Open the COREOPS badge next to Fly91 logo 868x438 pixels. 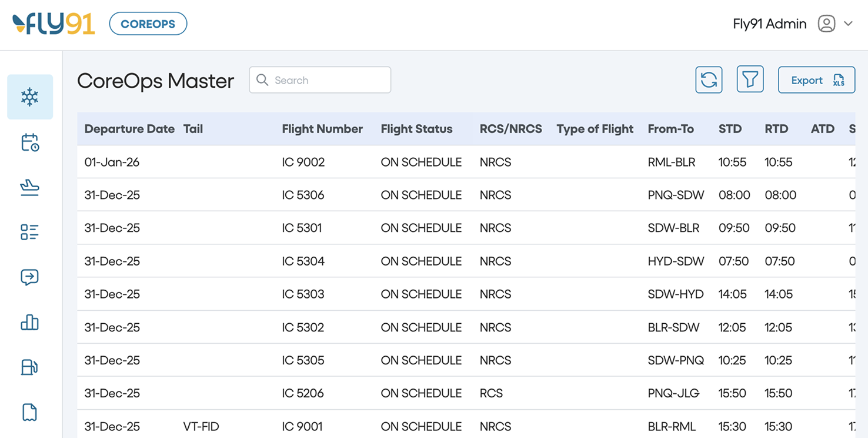pos(148,24)
